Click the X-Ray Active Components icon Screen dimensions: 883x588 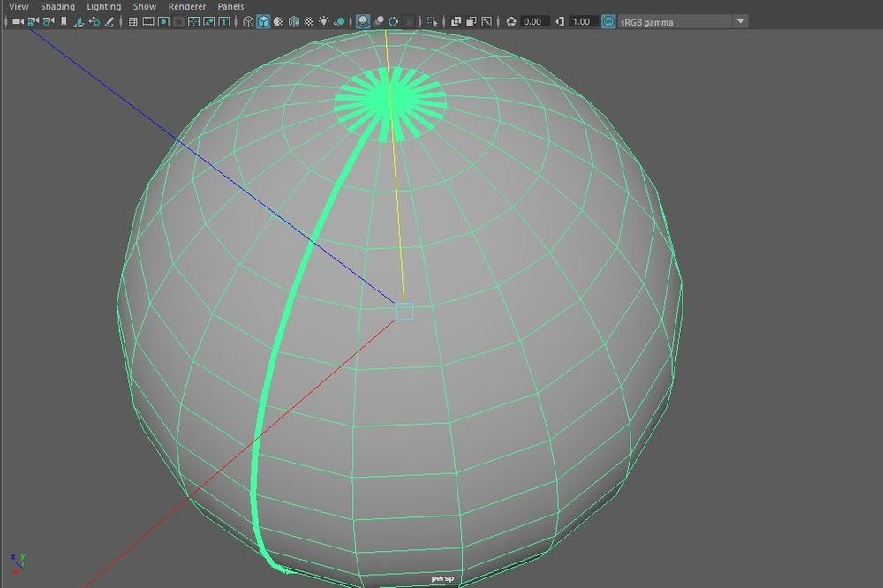tap(472, 22)
